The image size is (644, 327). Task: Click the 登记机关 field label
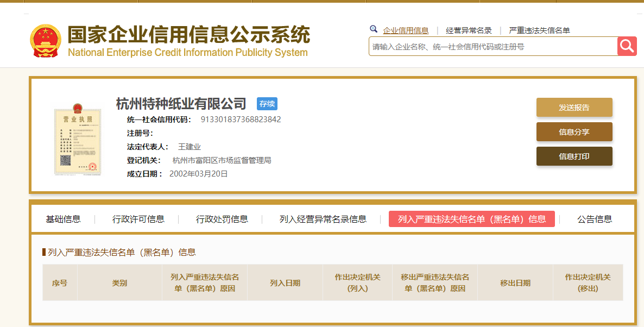[144, 160]
